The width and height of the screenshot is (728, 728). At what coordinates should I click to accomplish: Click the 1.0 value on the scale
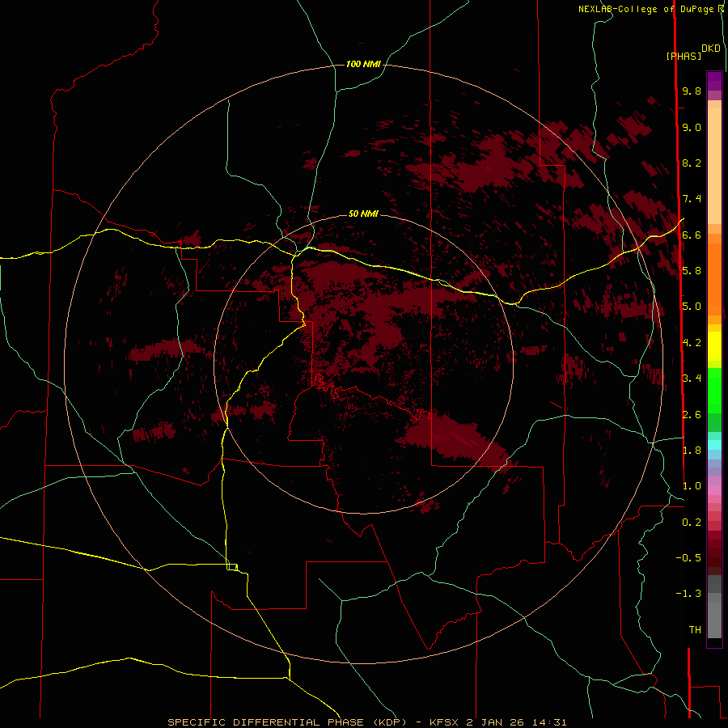click(x=692, y=486)
